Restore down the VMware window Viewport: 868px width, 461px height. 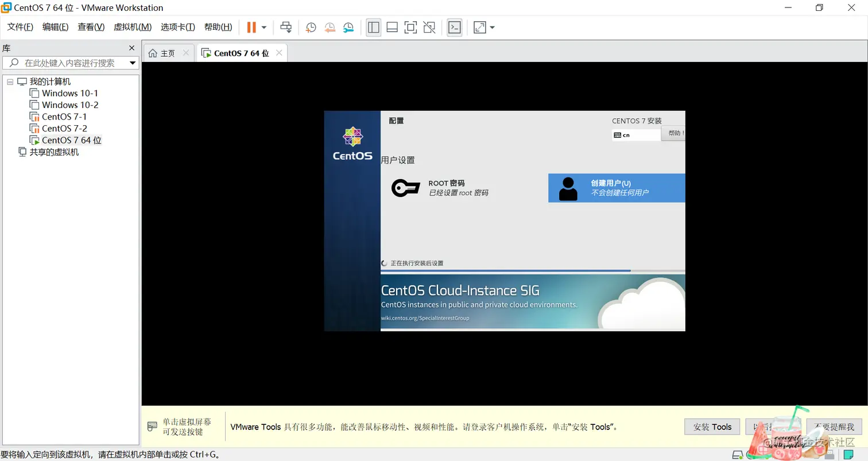819,7
